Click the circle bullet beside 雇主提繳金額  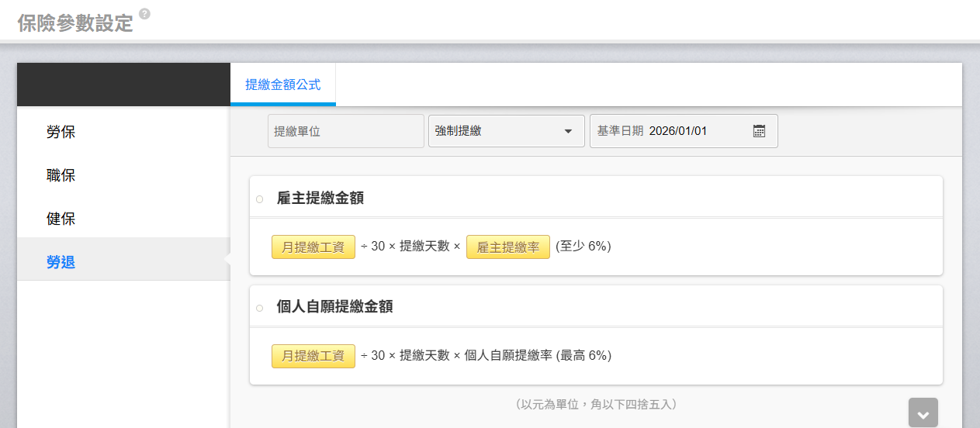tap(259, 199)
